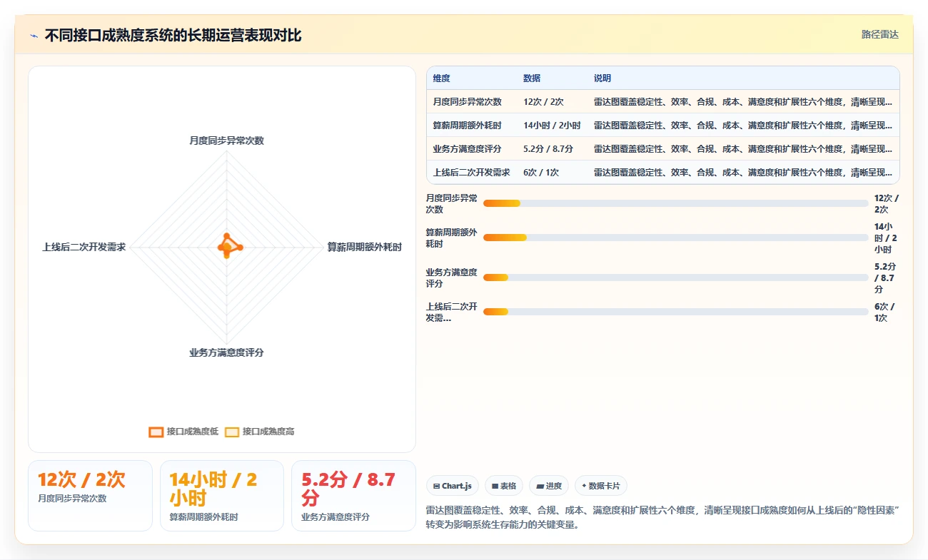Open the 5.2分 / 8.7分 stat card

(353, 496)
